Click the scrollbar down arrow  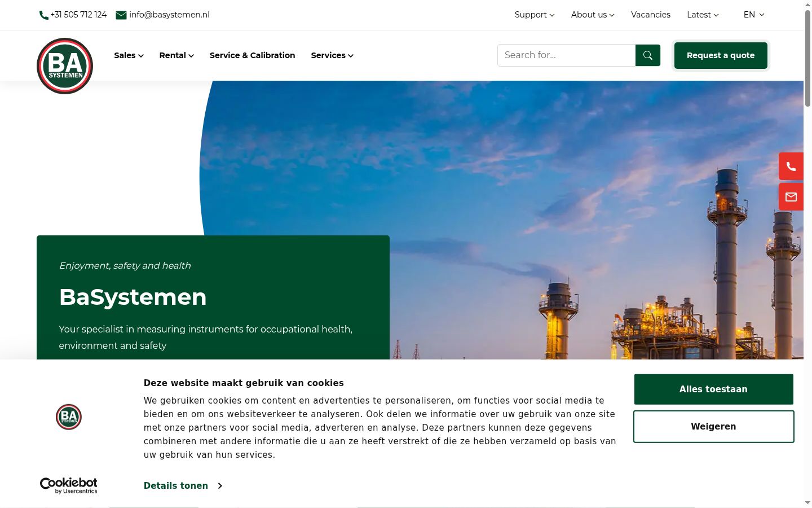pyautogui.click(x=808, y=502)
